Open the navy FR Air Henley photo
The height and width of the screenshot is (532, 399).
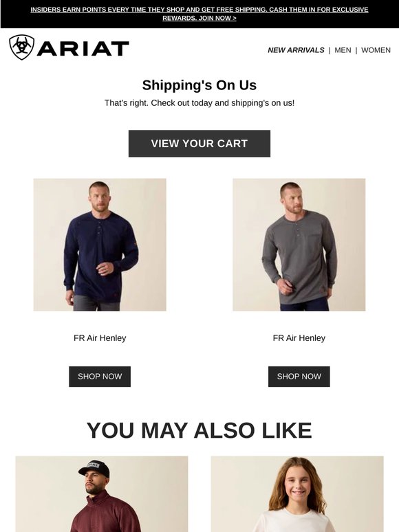point(100,245)
